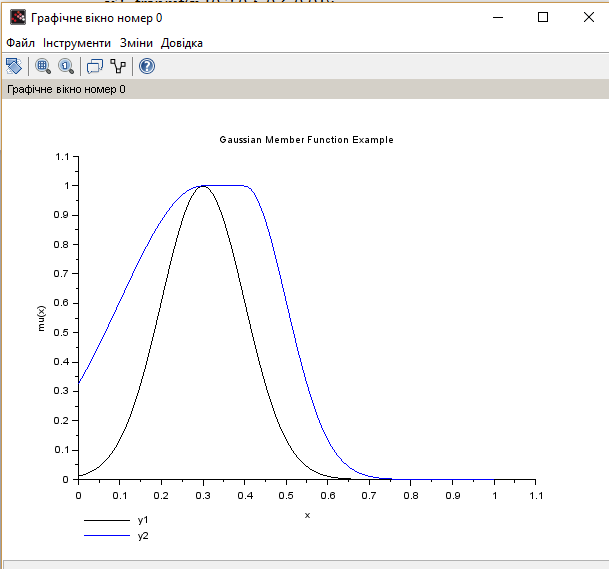609x569 pixels.
Task: Minimize the graphic window
Action: pyautogui.click(x=497, y=17)
